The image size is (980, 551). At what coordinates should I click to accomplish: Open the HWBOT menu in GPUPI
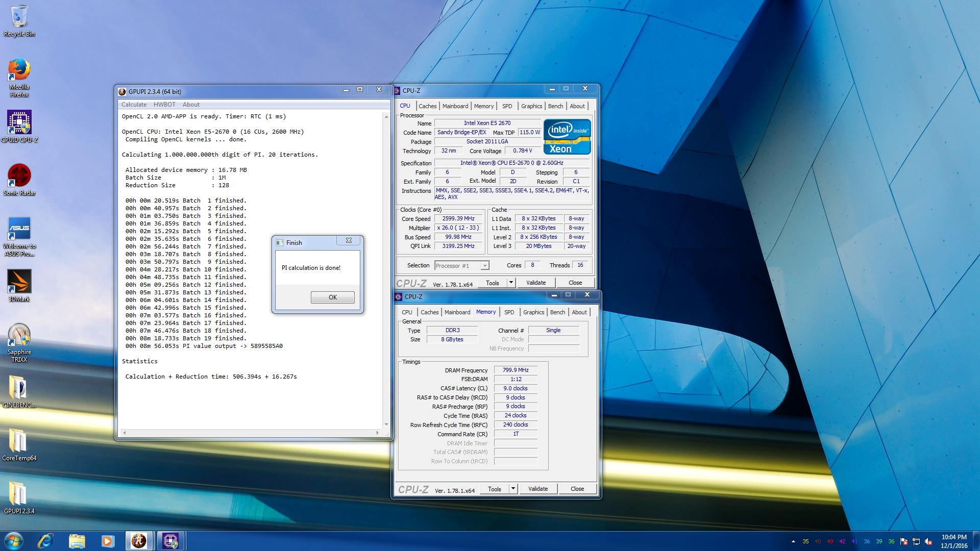[x=164, y=105]
